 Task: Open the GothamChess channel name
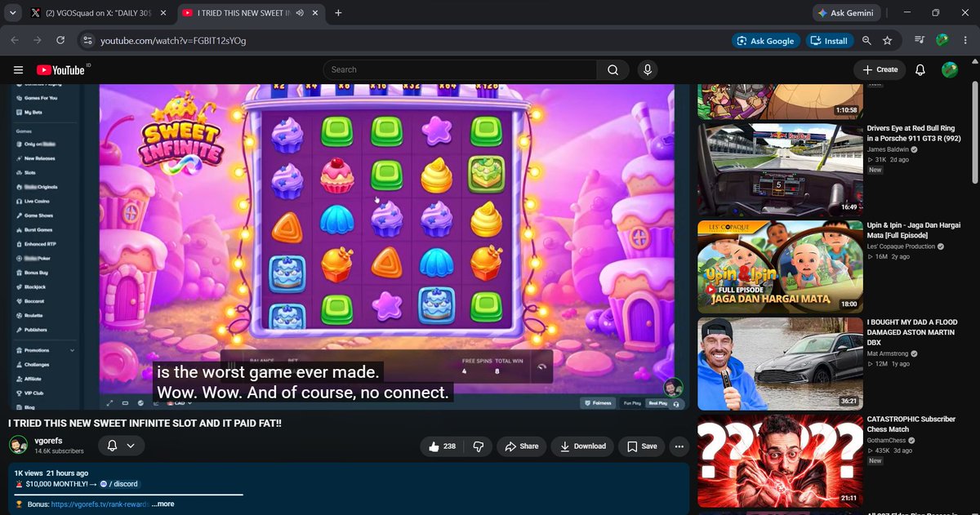(x=889, y=441)
